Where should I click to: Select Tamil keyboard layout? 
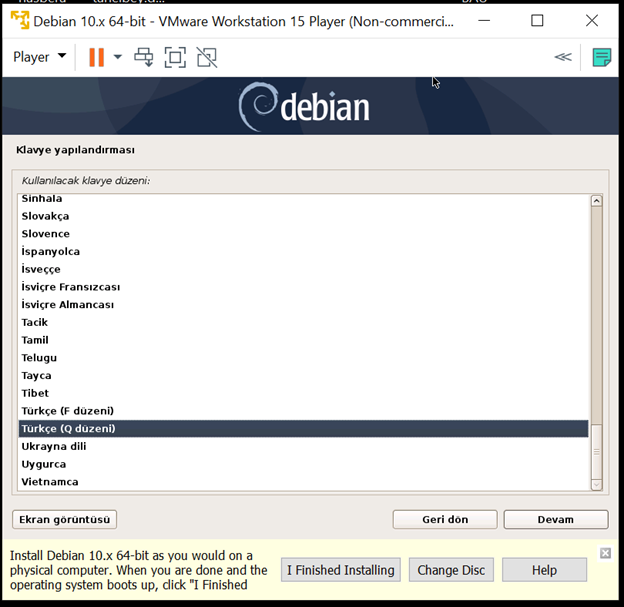coord(303,340)
